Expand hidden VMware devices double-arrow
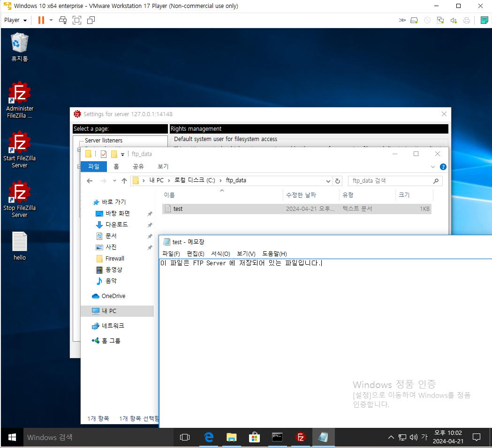The image size is (492, 448). pos(402,20)
